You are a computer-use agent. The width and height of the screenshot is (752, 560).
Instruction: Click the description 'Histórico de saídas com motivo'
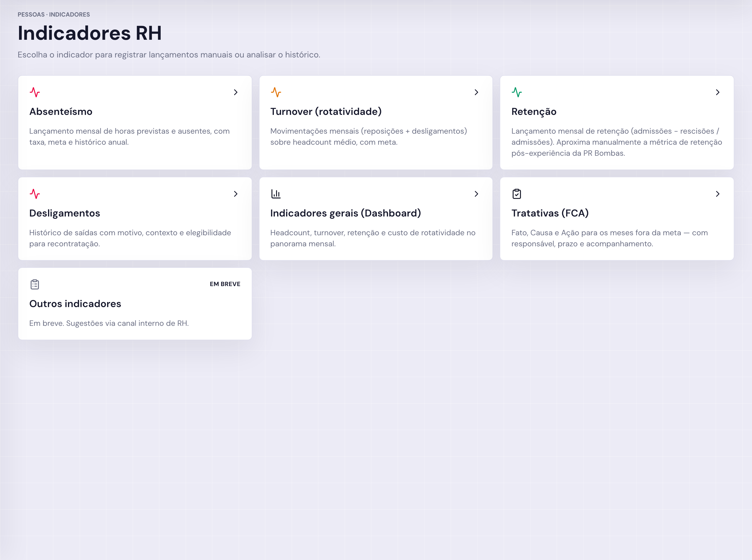[x=130, y=238]
